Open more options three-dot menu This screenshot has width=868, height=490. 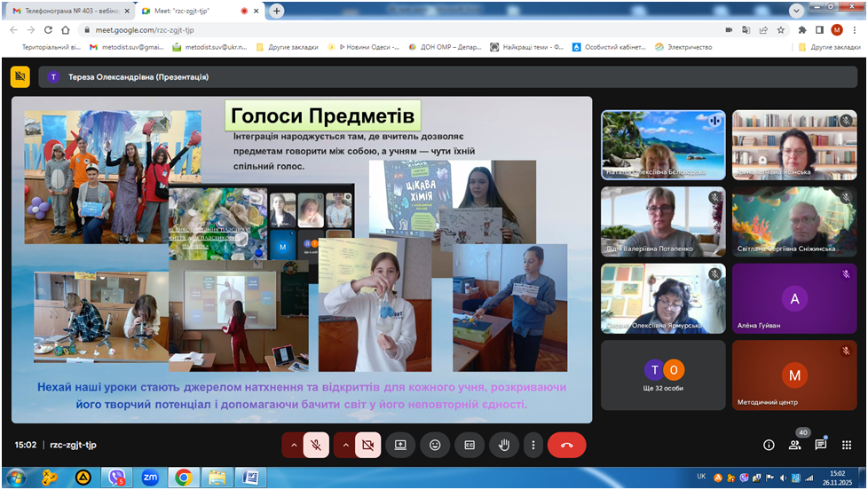533,445
